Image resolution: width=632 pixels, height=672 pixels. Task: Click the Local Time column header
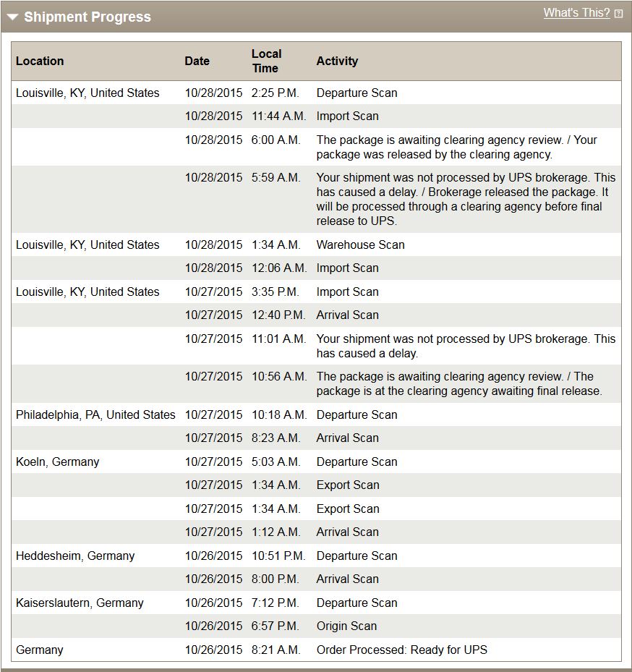[266, 61]
